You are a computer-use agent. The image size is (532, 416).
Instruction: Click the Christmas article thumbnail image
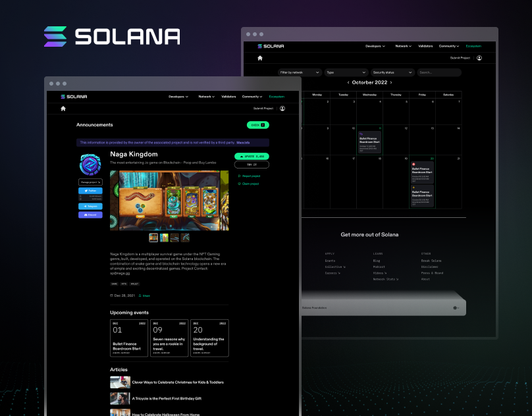120,382
